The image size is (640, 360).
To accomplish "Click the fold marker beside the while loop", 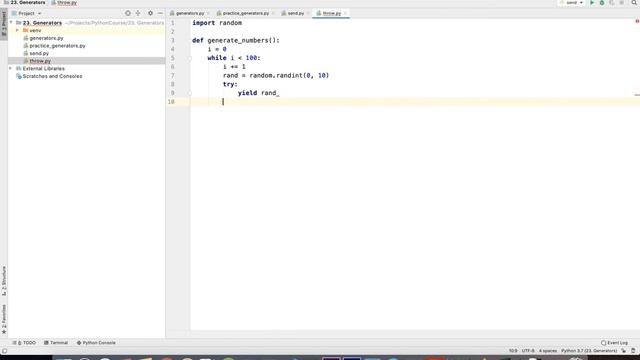I will point(190,58).
